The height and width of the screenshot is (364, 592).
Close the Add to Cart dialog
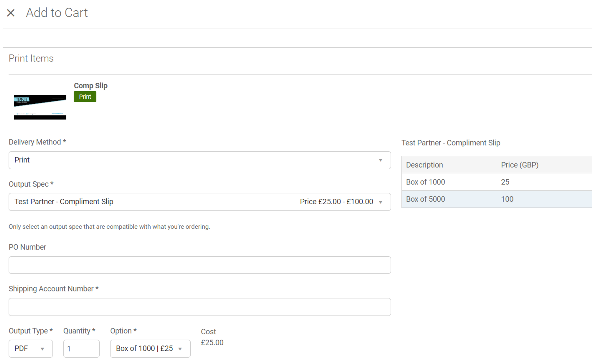click(x=11, y=13)
